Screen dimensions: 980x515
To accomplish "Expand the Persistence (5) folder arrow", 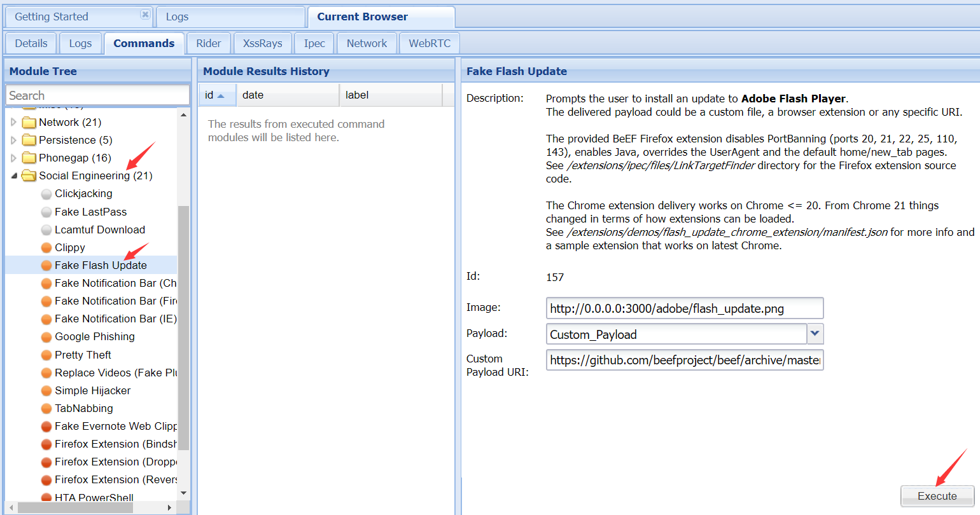I will click(x=14, y=140).
